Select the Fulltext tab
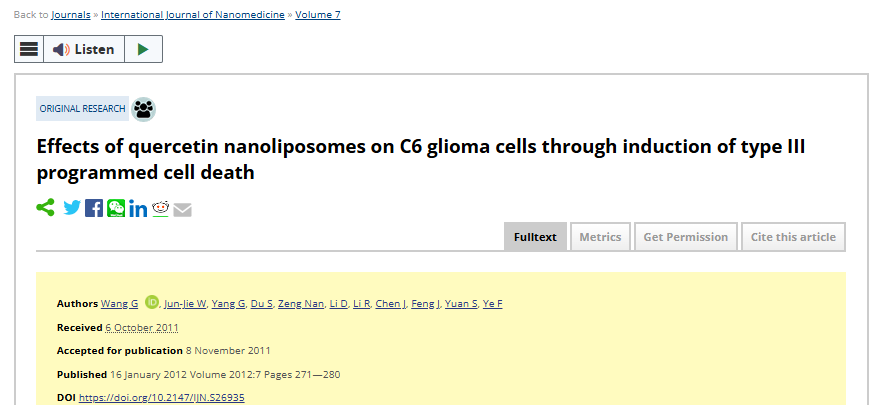 pos(535,237)
